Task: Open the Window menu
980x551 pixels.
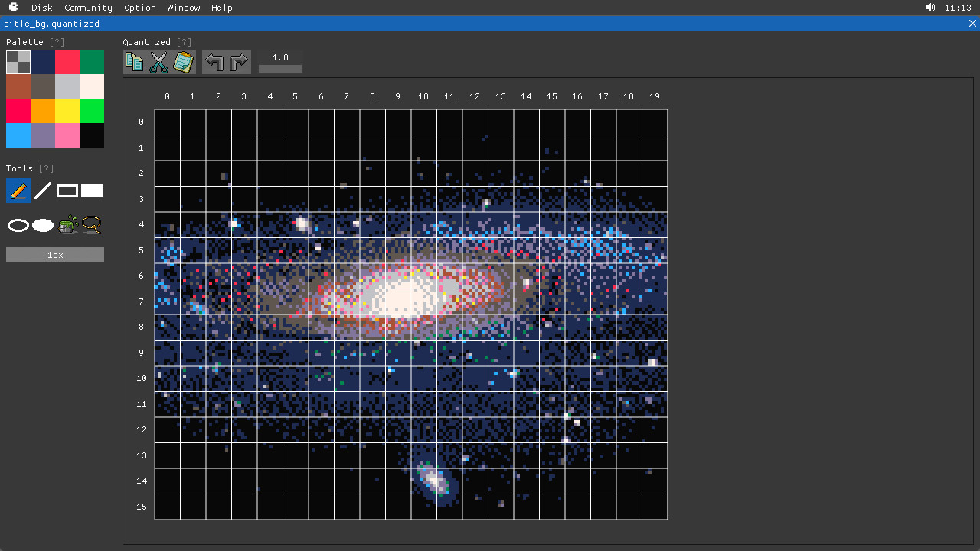Action: click(183, 8)
